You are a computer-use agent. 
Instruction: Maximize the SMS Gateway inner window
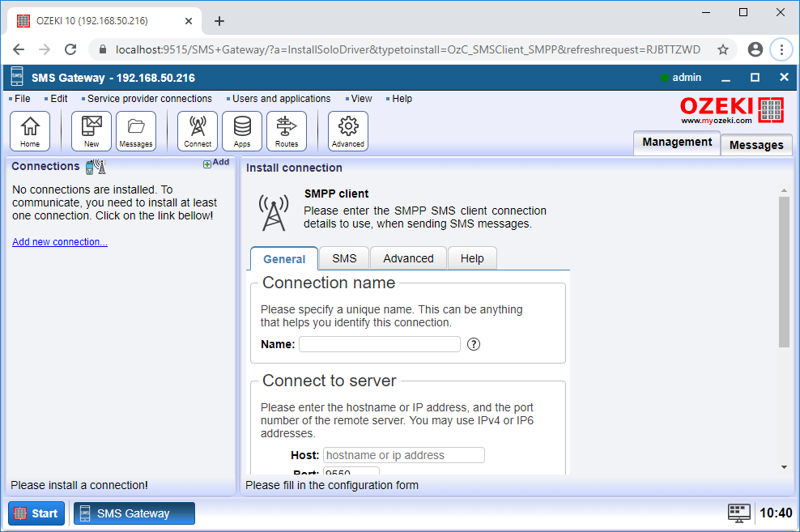(755, 78)
